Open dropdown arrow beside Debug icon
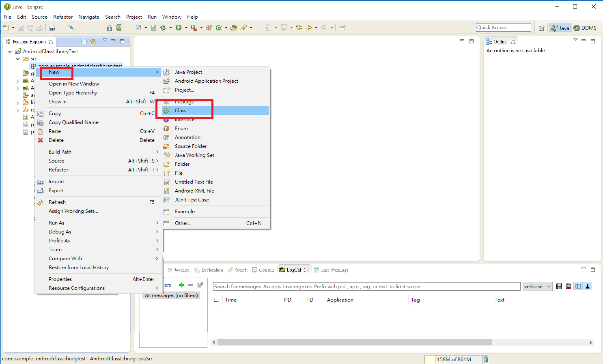603x364 pixels. click(170, 28)
